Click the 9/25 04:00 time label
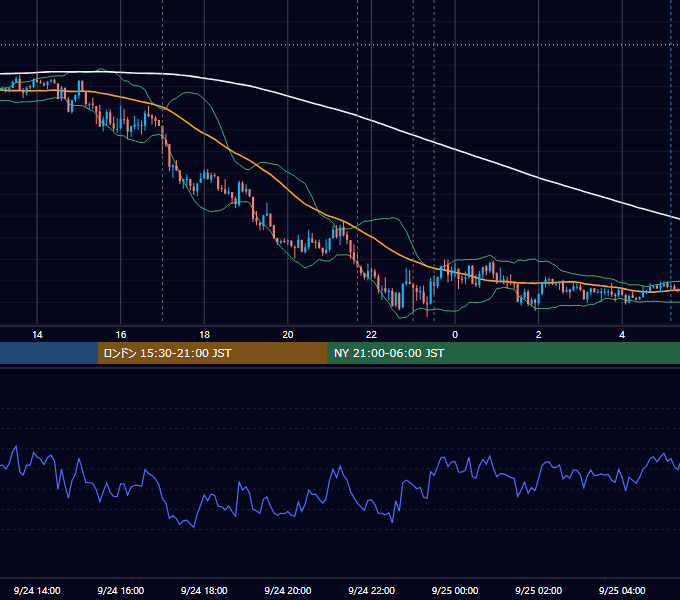 [622, 590]
